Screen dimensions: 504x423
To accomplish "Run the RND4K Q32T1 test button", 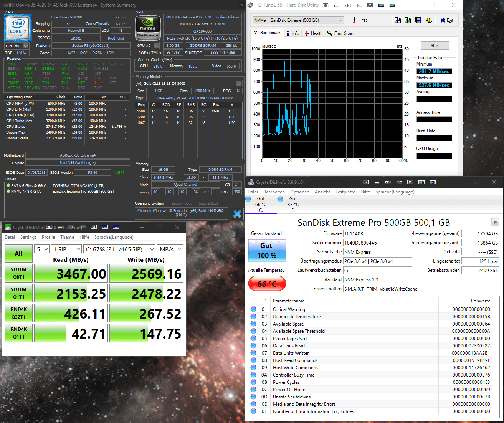I will point(18,313).
